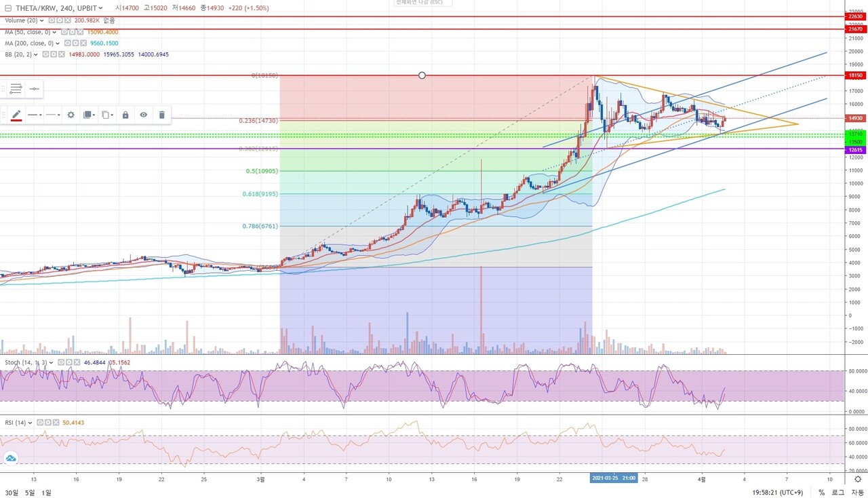Open the drawing settings gear
This screenshot has width=868, height=498.
coord(71,115)
